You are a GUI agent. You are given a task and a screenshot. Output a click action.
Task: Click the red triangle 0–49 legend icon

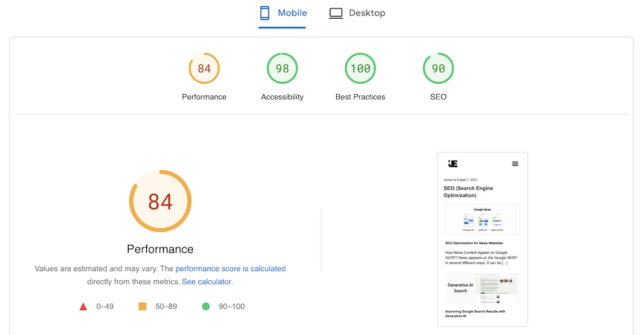[x=83, y=307]
